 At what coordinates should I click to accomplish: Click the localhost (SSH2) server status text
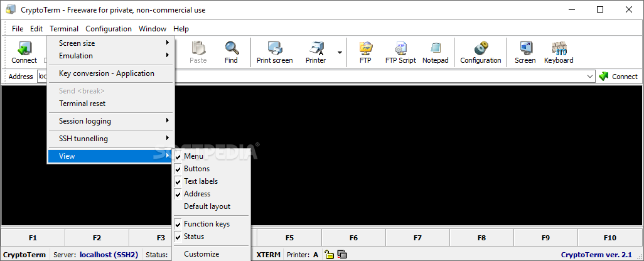tap(109, 255)
